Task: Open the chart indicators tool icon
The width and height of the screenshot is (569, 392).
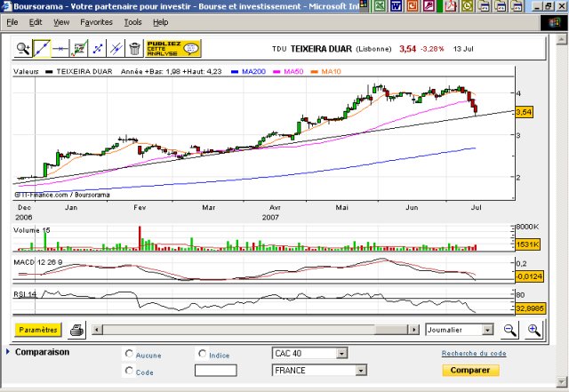Action: point(79,48)
